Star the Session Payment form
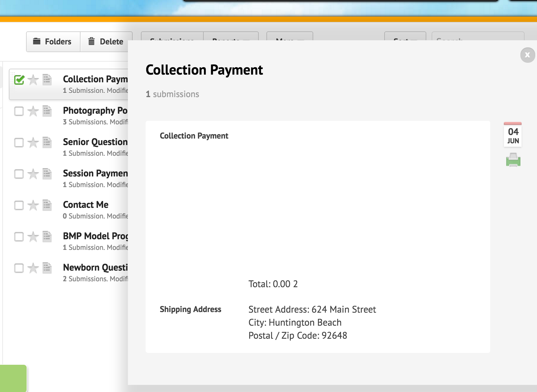Viewport: 537px width, 392px height. click(x=33, y=174)
